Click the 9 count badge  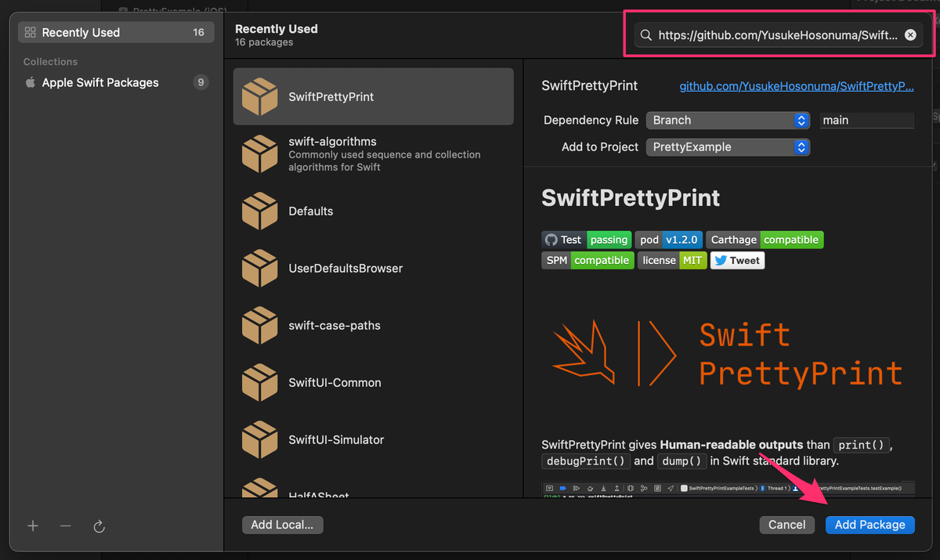click(x=201, y=82)
